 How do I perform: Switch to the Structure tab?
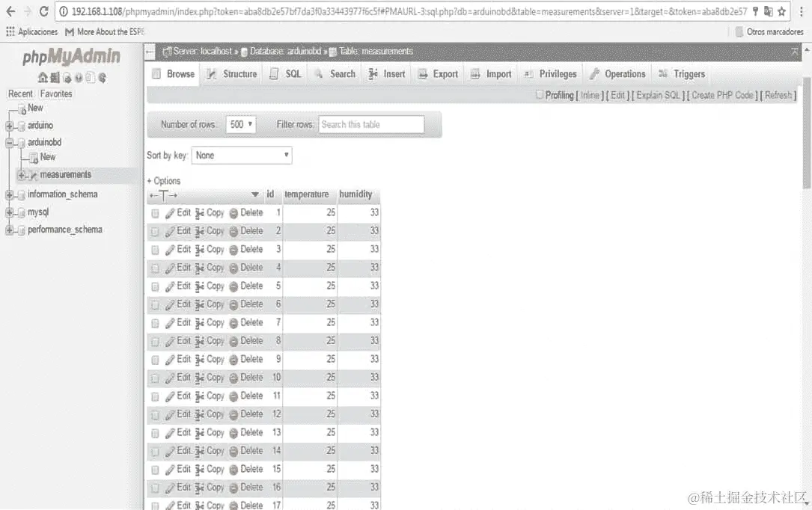232,74
